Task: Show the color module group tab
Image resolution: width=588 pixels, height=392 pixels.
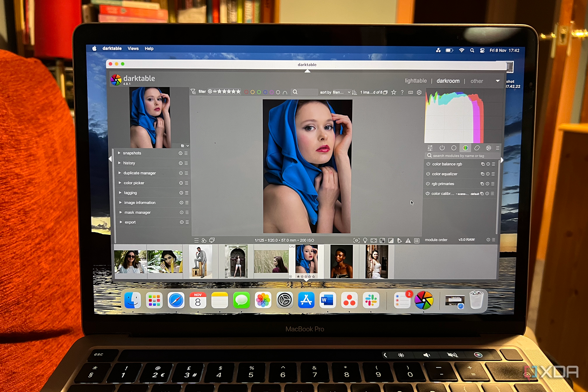Action: 465,148
